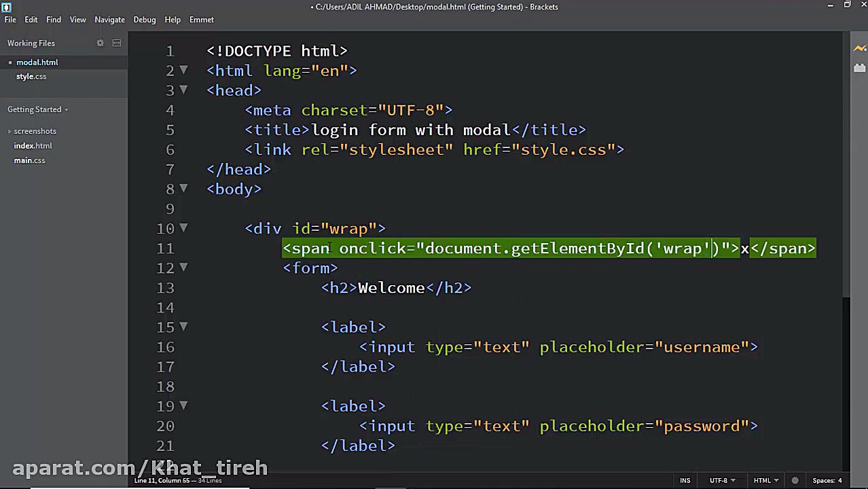Open the Navigate menu
This screenshot has height=489, width=868.
pyautogui.click(x=109, y=20)
